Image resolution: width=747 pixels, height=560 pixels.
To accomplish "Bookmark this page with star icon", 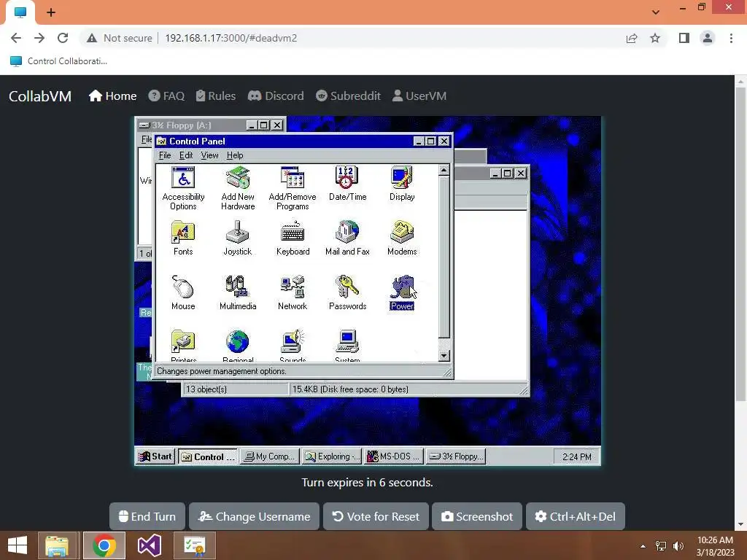I will (655, 38).
